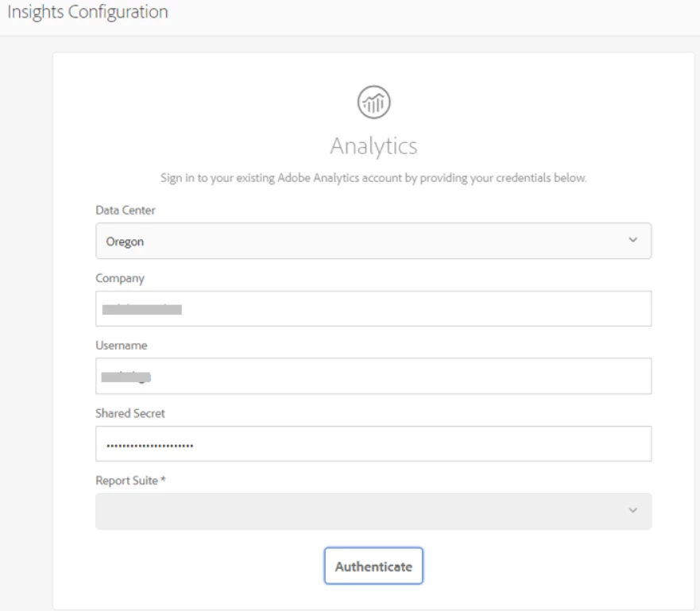Focus the Company input field

point(373,309)
